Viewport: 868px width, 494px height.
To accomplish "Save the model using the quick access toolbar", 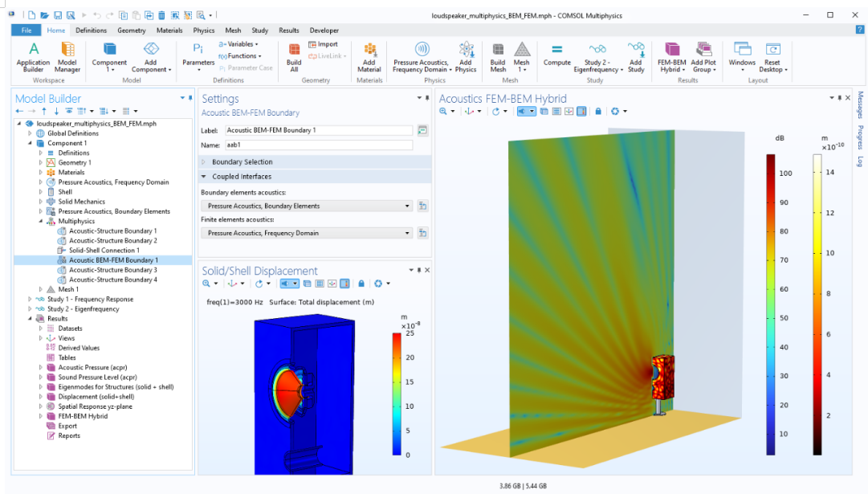I will click(58, 15).
